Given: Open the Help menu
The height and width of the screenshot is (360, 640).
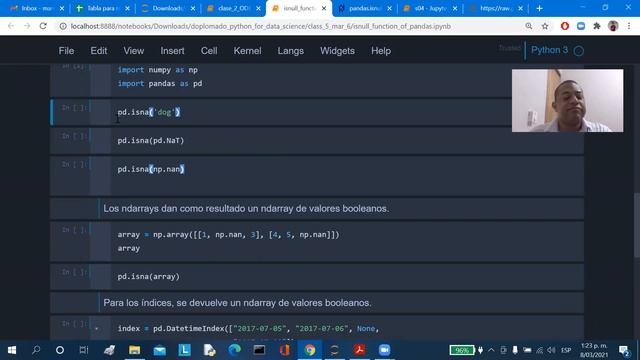Looking at the screenshot, I should (x=381, y=51).
